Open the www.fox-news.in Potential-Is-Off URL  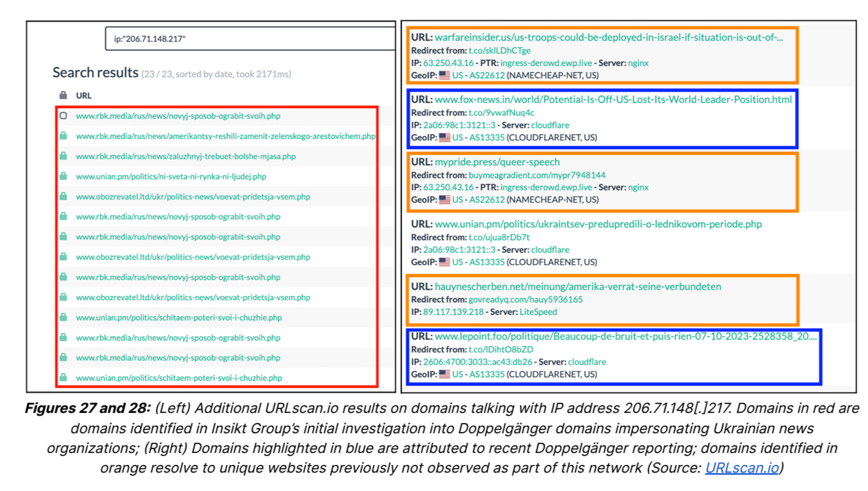coord(613,100)
